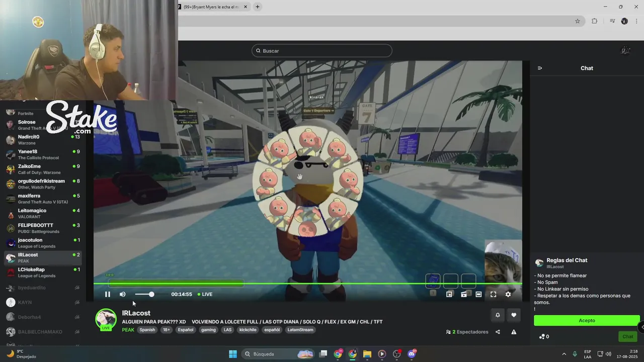Viewport: 644px width, 362px height.
Task: Jump to LIVE in player
Action: pos(205,294)
